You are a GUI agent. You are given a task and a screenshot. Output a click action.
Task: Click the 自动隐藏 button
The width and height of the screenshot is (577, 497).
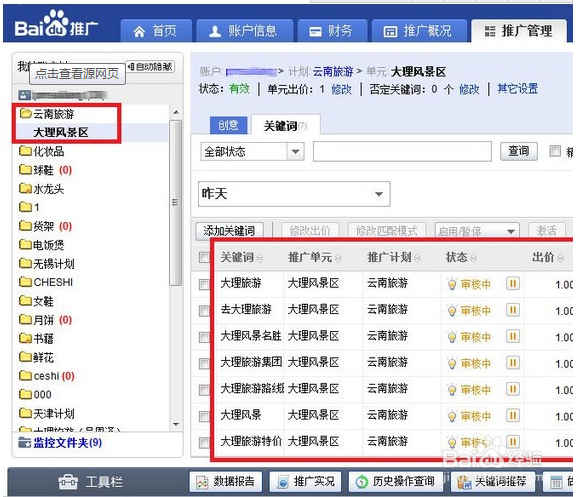pyautogui.click(x=151, y=67)
